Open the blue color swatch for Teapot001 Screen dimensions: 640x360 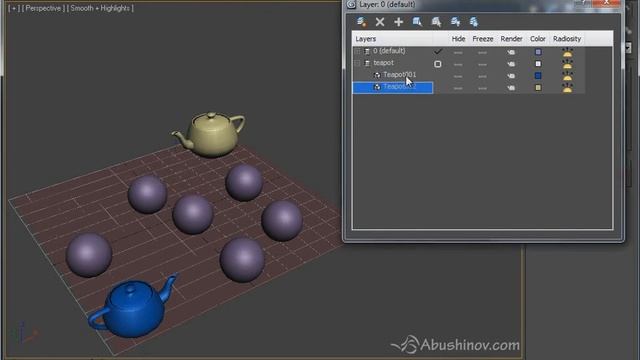tap(538, 76)
